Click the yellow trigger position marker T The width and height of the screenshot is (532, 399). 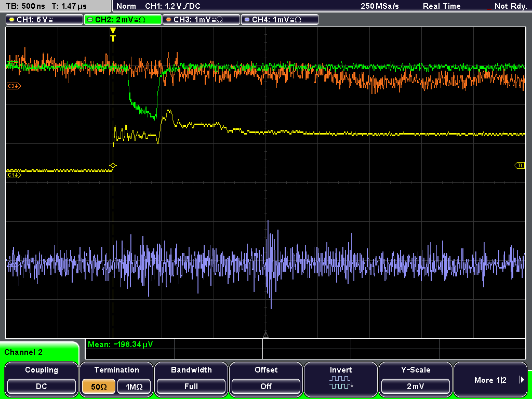coord(113,35)
